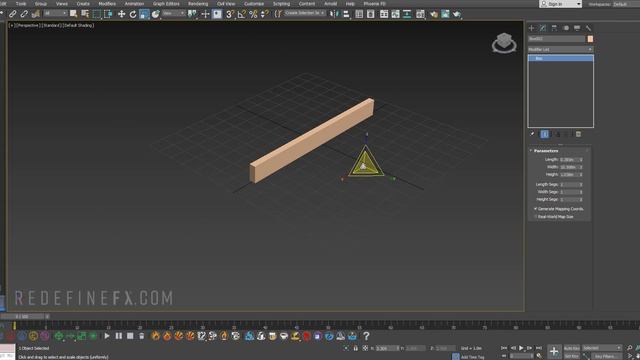Open the Group menu

pos(41,4)
